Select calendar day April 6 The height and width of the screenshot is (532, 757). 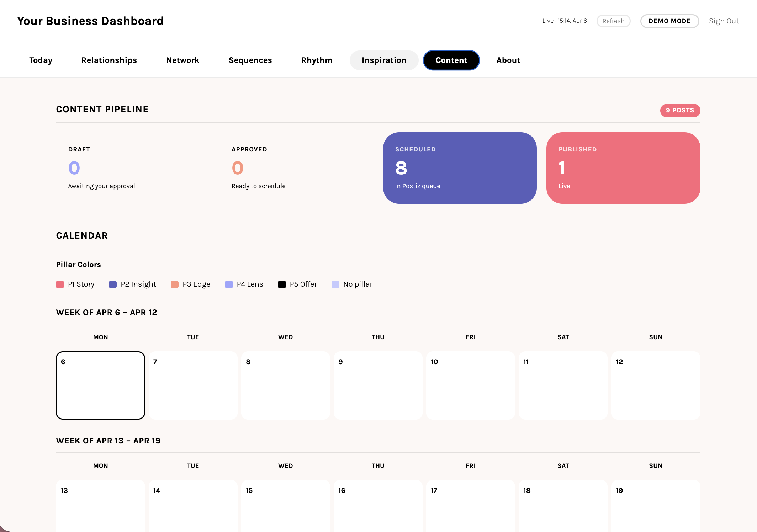(x=100, y=385)
